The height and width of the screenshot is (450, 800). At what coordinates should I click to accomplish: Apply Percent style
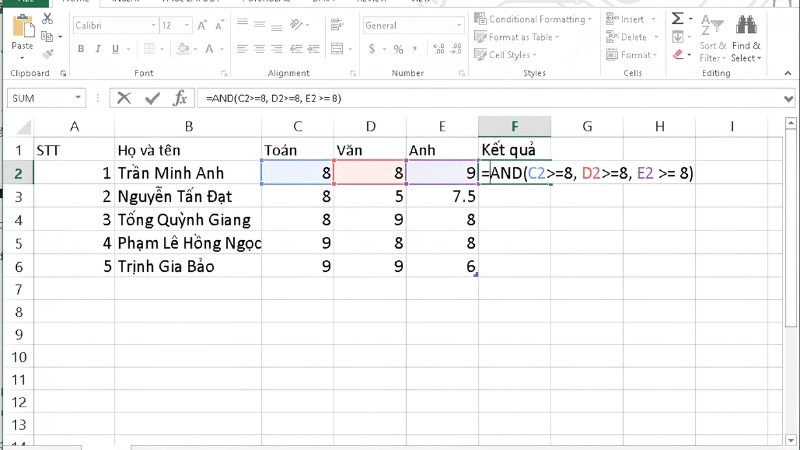(398, 49)
